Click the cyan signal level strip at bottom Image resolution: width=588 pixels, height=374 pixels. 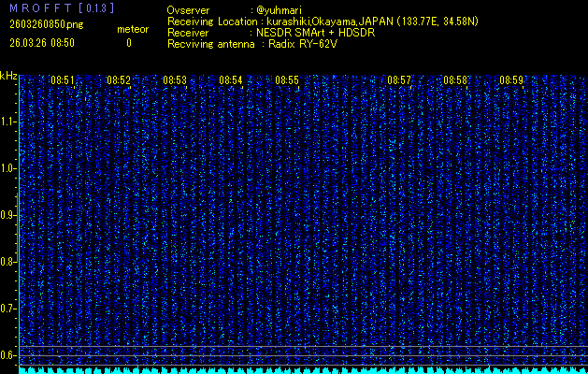click(299, 369)
